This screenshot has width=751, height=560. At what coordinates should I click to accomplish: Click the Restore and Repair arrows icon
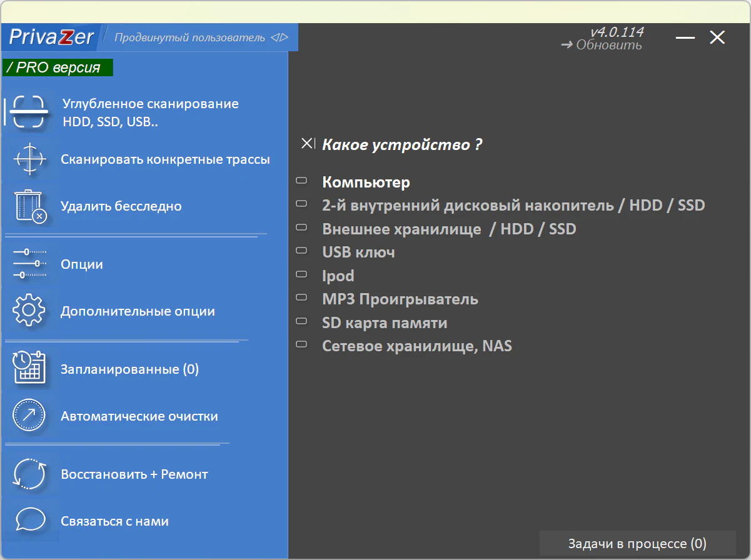click(x=29, y=474)
